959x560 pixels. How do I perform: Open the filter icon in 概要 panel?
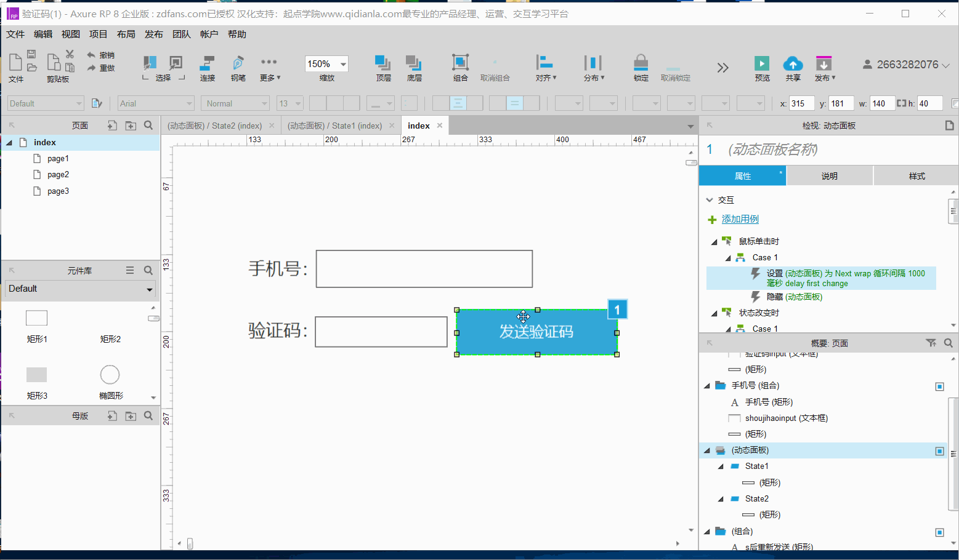click(932, 343)
